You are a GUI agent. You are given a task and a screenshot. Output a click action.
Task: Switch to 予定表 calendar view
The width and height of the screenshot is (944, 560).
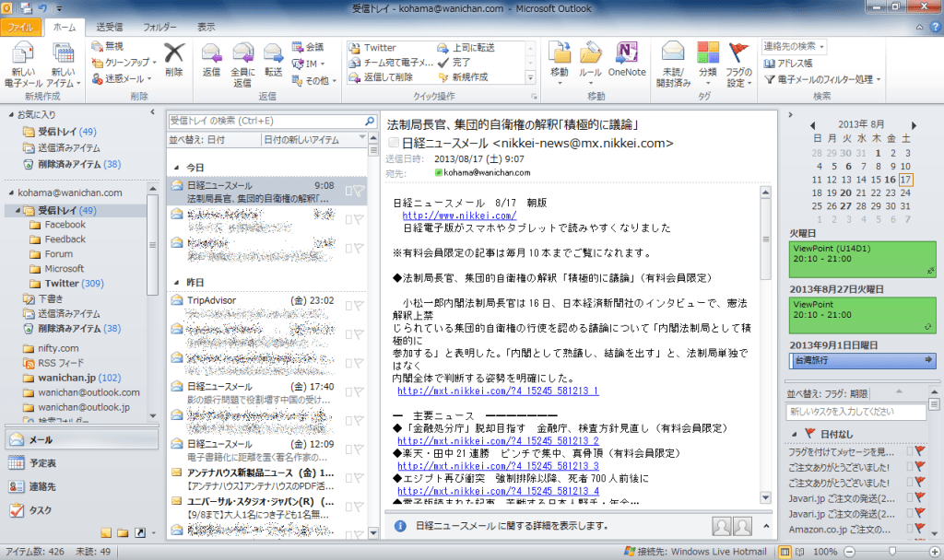point(81,463)
